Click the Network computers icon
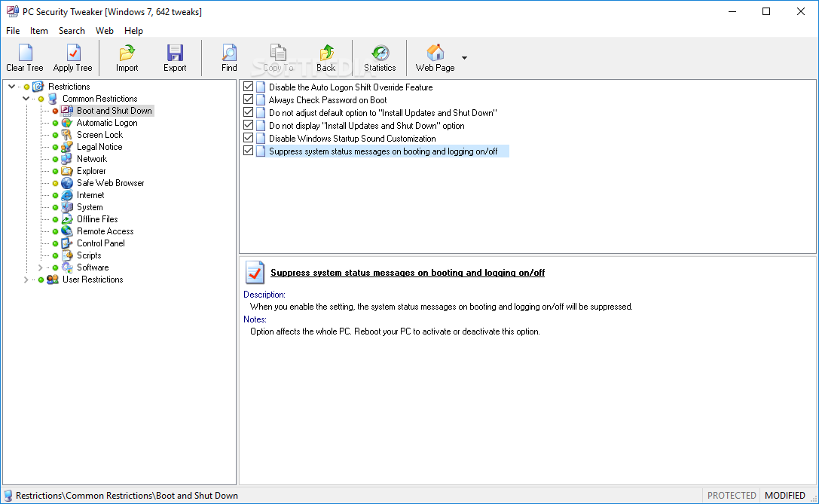The width and height of the screenshot is (819, 504). pos(66,159)
